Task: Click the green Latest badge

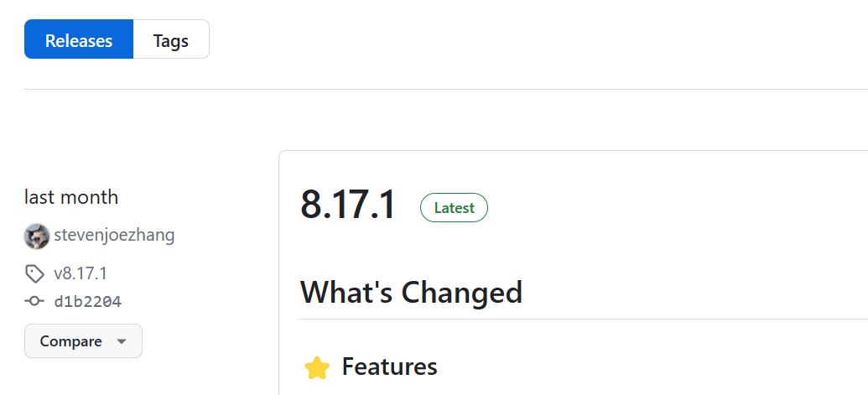Action: (x=454, y=208)
